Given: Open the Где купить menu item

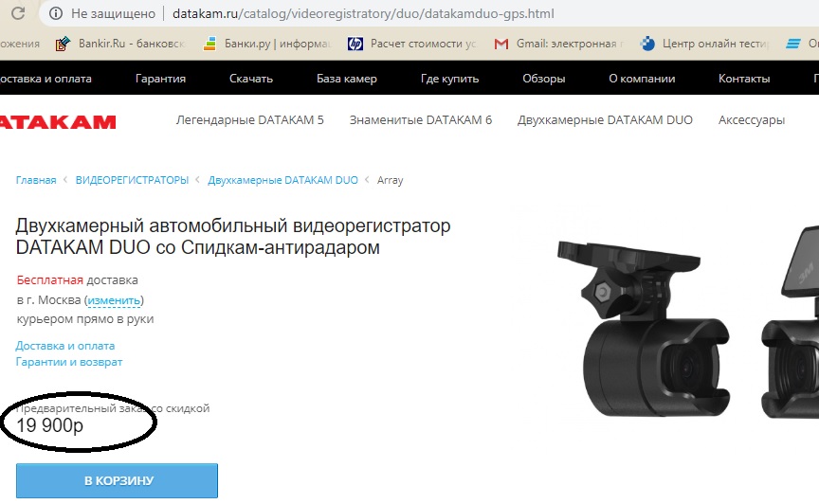Looking at the screenshot, I should 449,79.
